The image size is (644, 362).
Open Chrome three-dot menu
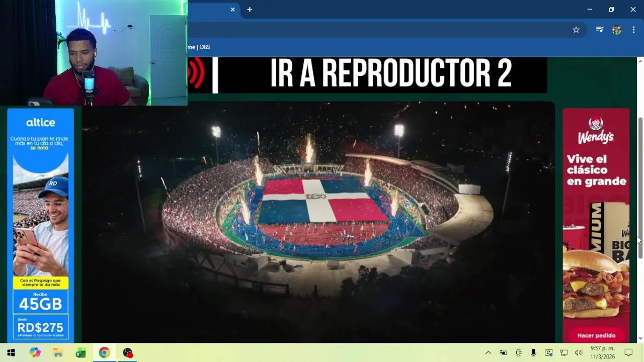(x=633, y=30)
